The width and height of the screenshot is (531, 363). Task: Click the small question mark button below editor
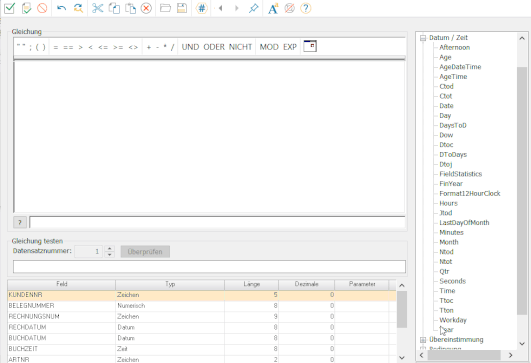tap(20, 222)
